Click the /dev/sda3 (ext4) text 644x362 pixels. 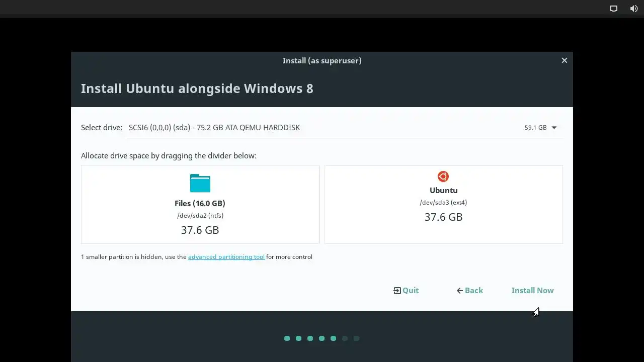pyautogui.click(x=443, y=203)
